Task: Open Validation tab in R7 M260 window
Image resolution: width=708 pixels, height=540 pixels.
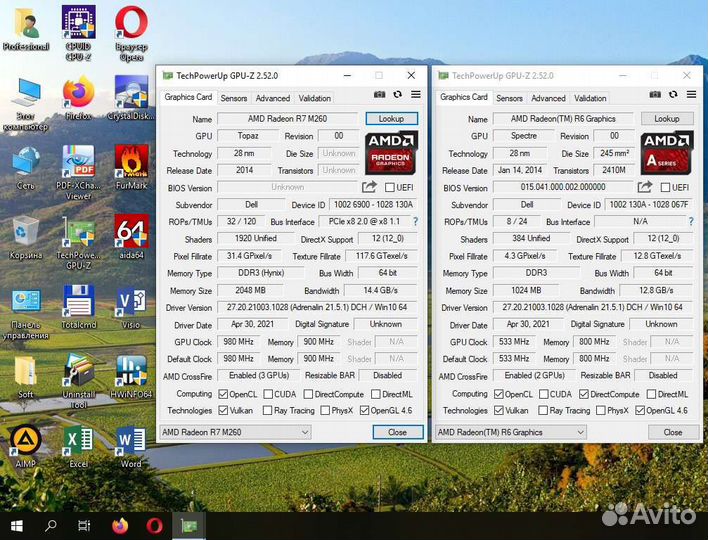Action: tap(314, 98)
